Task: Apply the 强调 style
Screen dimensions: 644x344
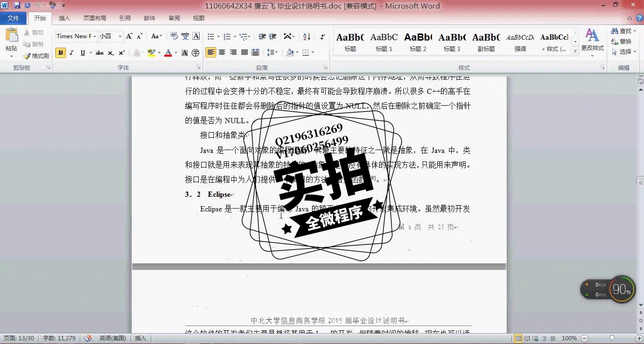Action: [520, 42]
